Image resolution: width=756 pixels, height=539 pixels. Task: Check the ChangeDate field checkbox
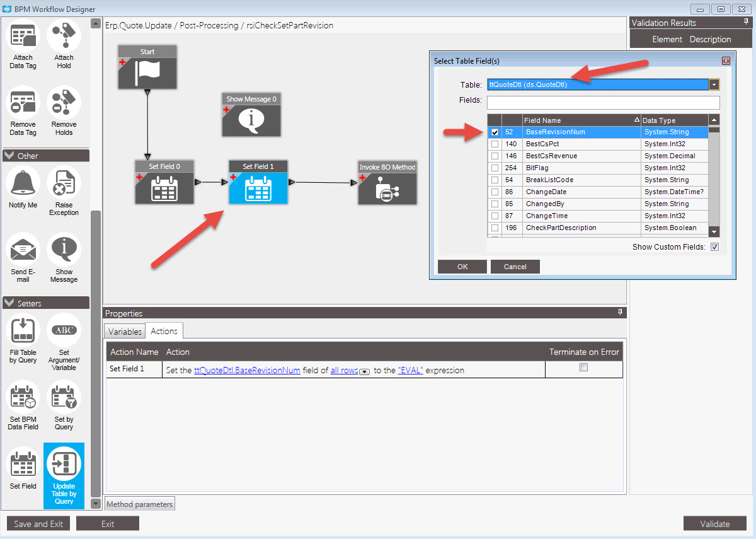point(495,192)
